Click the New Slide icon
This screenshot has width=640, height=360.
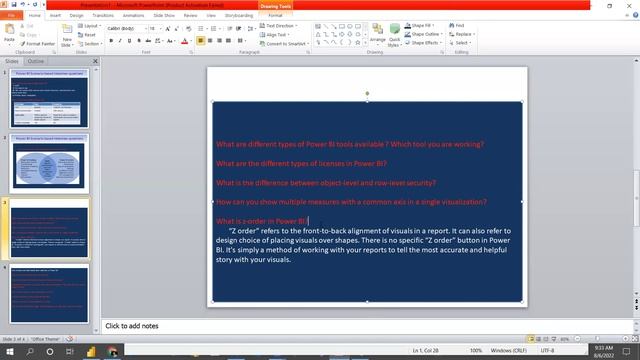click(x=67, y=29)
